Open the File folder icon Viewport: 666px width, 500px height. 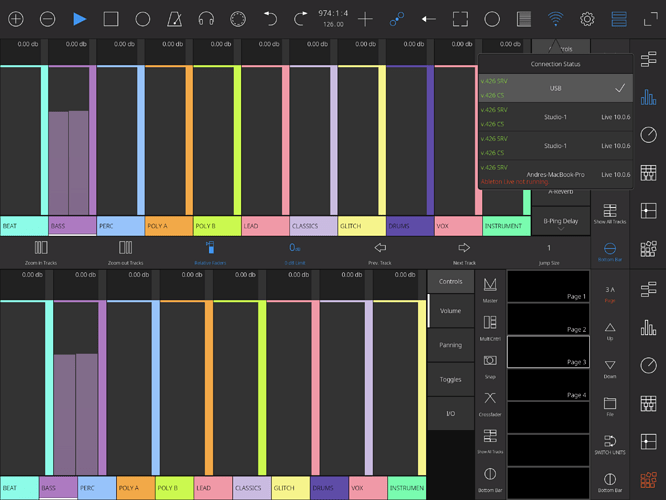pos(610,404)
